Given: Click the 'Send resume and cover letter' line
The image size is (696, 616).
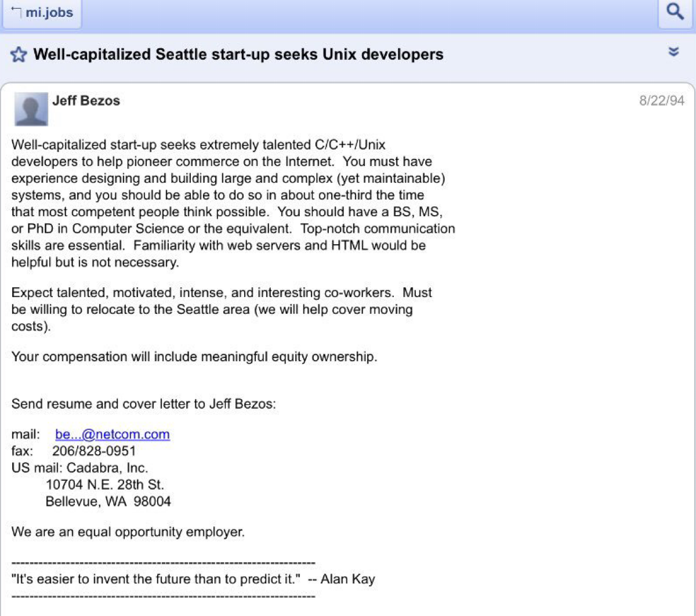Looking at the screenshot, I should tap(143, 404).
